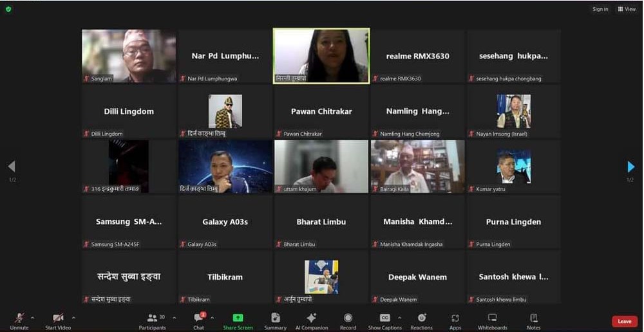644x332 pixels.
Task: Click the red Leave button
Action: coord(624,321)
